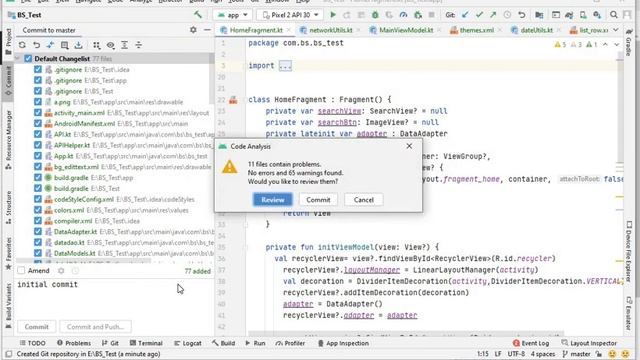The height and width of the screenshot is (360, 640).
Task: Show commit message history clock icon
Action: tap(75, 271)
